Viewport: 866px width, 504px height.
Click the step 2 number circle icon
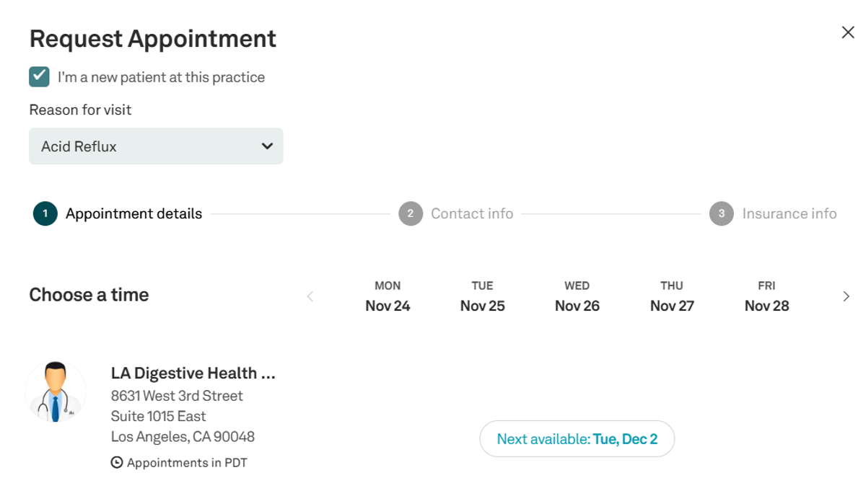[410, 214]
